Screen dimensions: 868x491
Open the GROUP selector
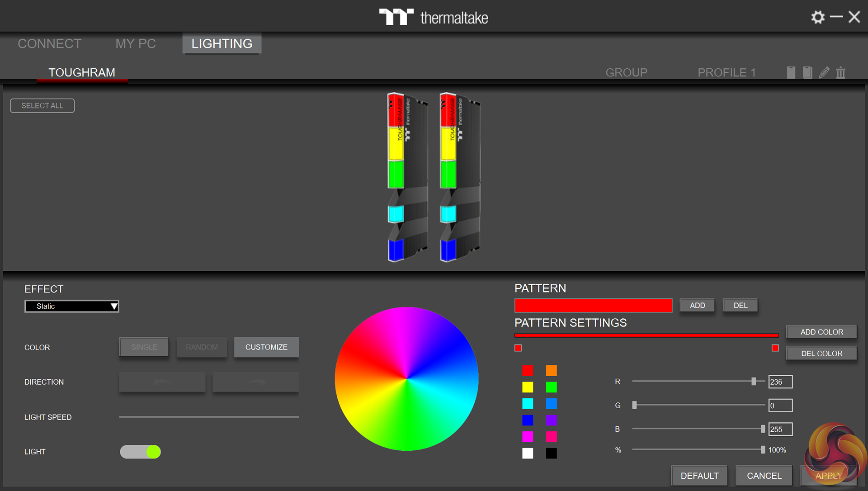pos(626,72)
